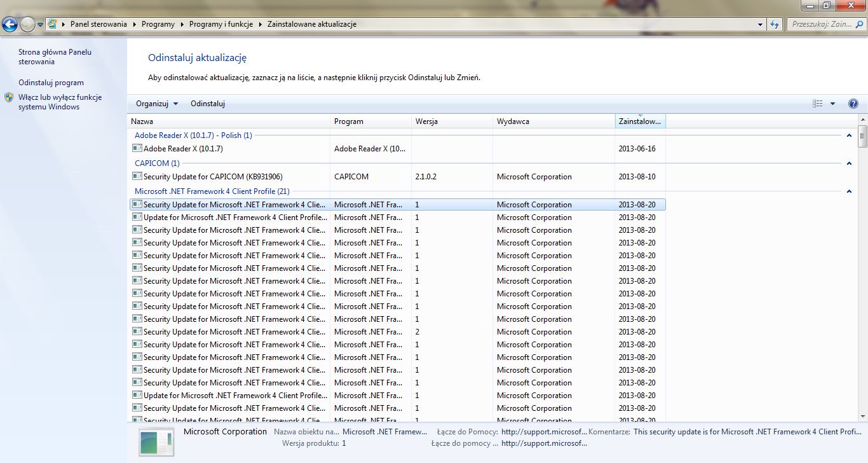Sort by the Wersja column header
868x463 pixels.
452,121
